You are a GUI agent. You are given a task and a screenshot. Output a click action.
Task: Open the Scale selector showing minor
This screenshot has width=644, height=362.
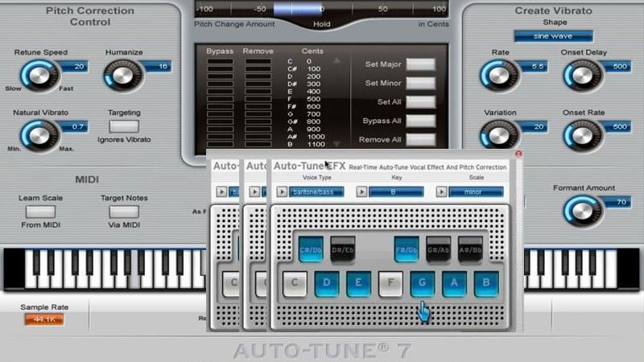point(476,192)
